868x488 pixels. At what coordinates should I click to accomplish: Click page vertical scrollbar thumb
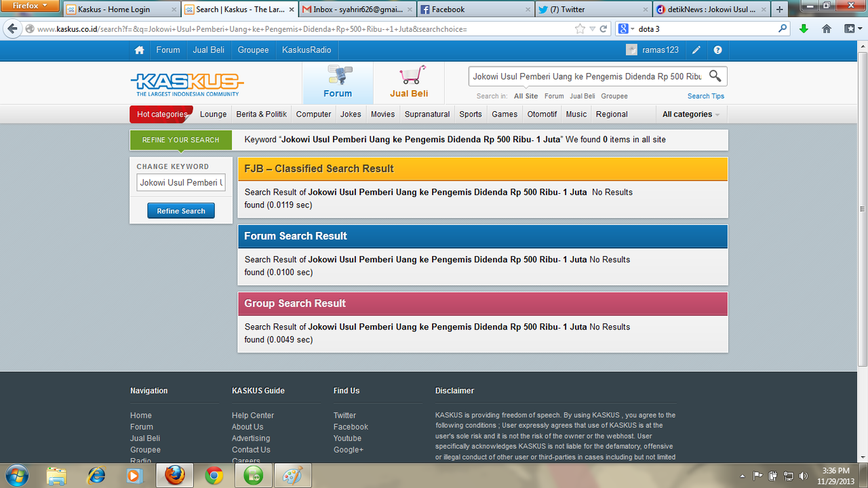point(863,209)
